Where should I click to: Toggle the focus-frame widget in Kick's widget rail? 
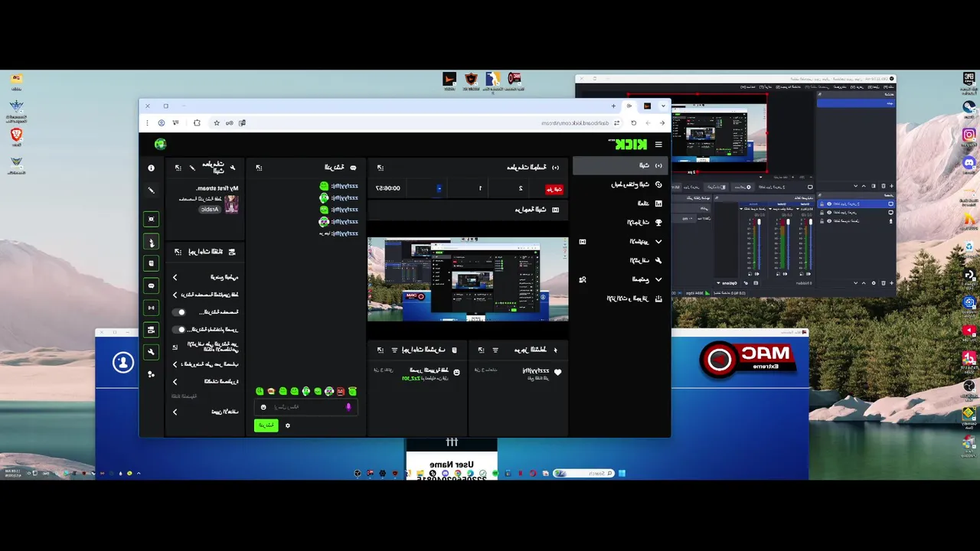151,219
